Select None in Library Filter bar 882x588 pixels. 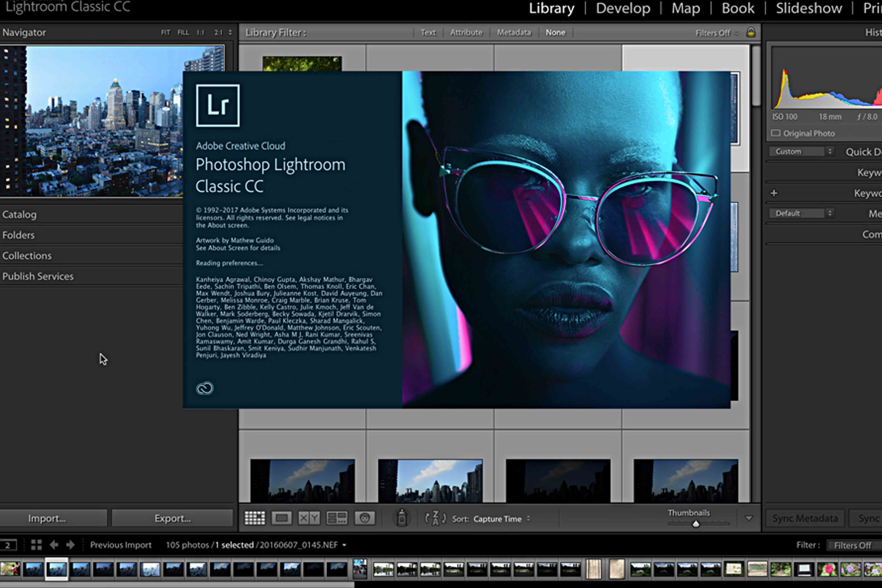[555, 33]
